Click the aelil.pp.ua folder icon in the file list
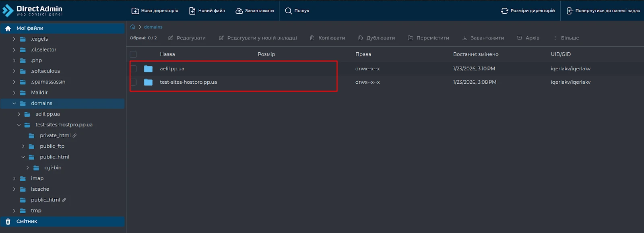644x233 pixels. click(x=148, y=69)
